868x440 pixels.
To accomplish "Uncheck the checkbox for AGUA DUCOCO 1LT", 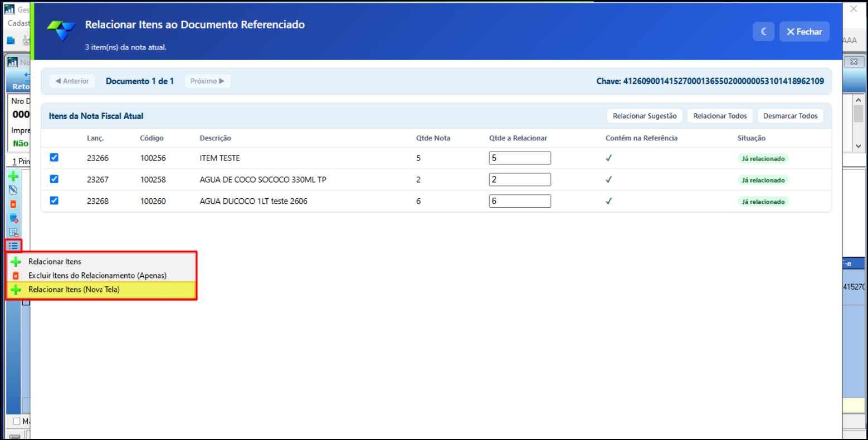I will coord(54,201).
